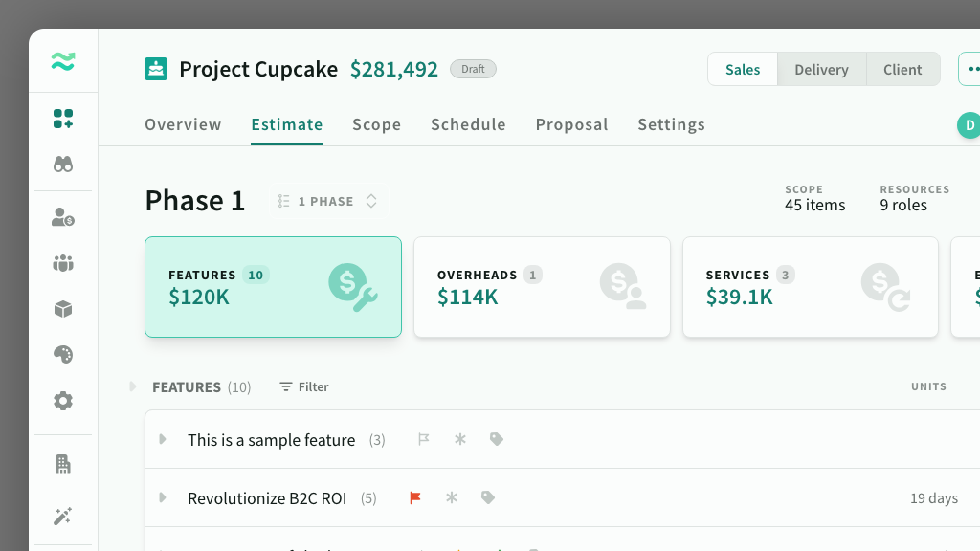Select the Overheads $114K card

coord(542,287)
